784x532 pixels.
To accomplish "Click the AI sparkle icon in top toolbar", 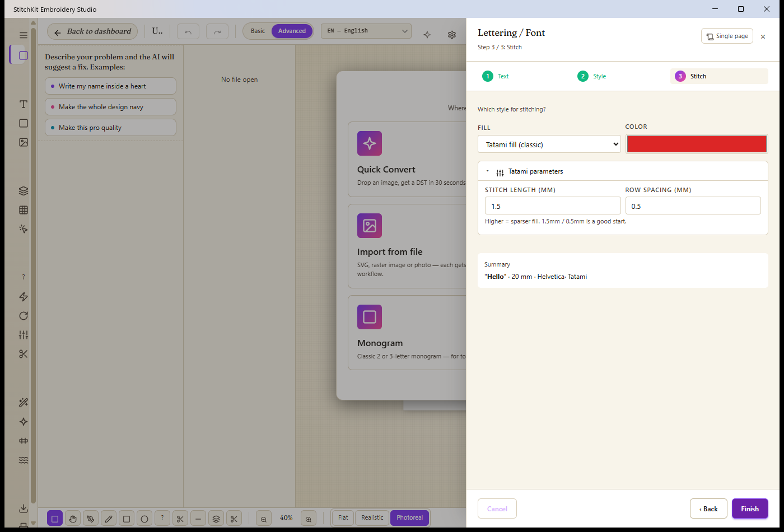I will tap(427, 35).
